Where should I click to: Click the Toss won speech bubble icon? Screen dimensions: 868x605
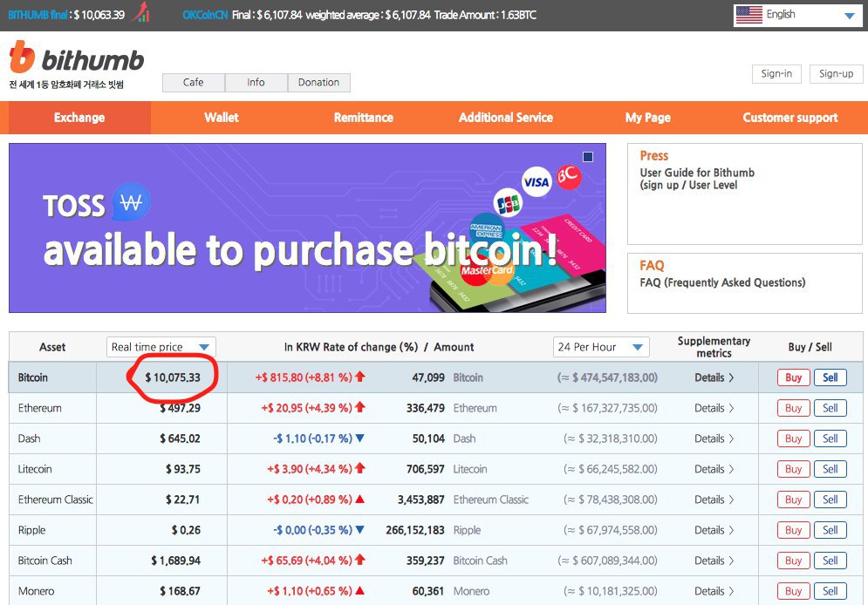pyautogui.click(x=131, y=202)
